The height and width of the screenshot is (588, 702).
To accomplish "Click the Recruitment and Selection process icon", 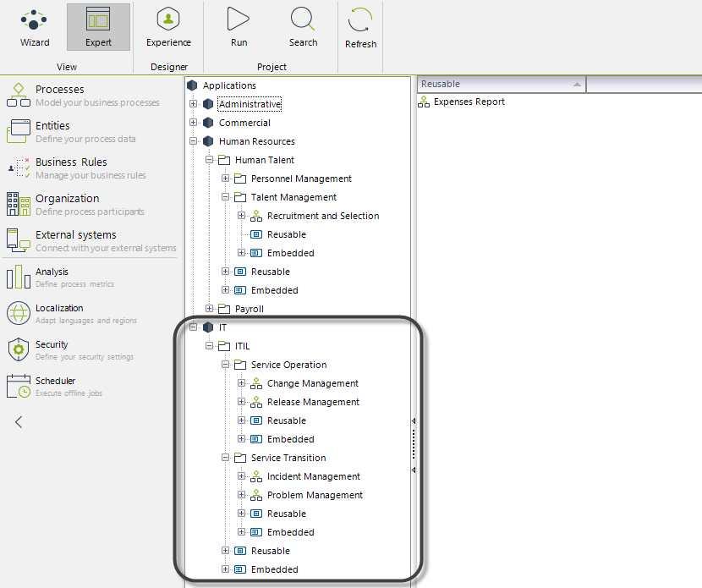I will coord(256,216).
